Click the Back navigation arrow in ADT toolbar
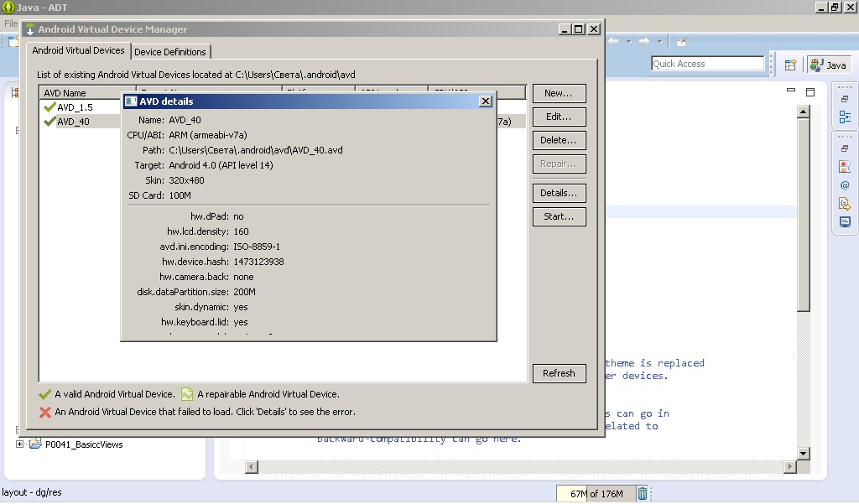 (x=613, y=41)
